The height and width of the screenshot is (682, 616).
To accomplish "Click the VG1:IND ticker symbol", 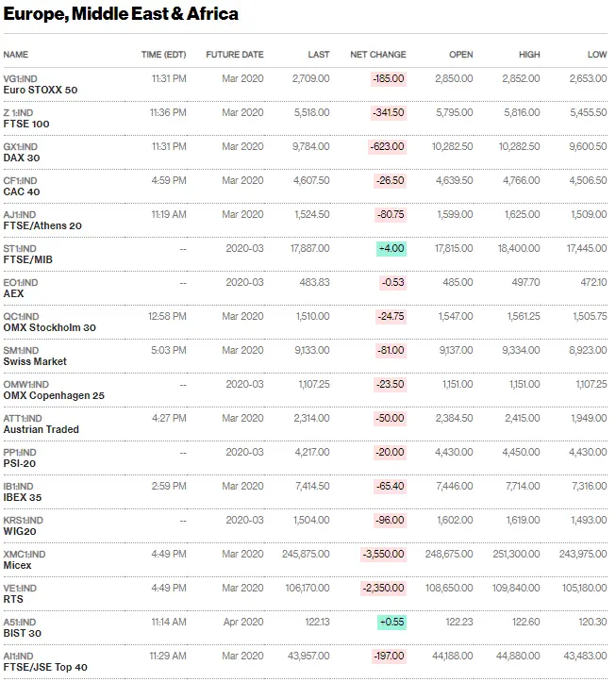I will pos(20,78).
